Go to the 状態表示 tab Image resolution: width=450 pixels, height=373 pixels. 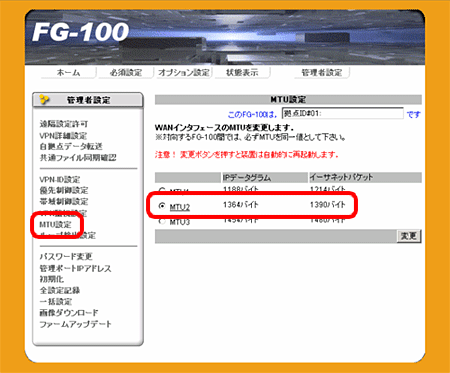pyautogui.click(x=242, y=72)
